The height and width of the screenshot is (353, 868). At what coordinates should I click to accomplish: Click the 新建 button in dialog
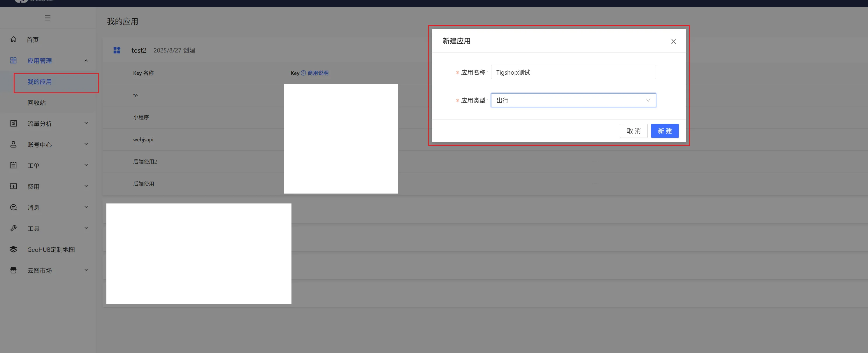click(x=665, y=131)
